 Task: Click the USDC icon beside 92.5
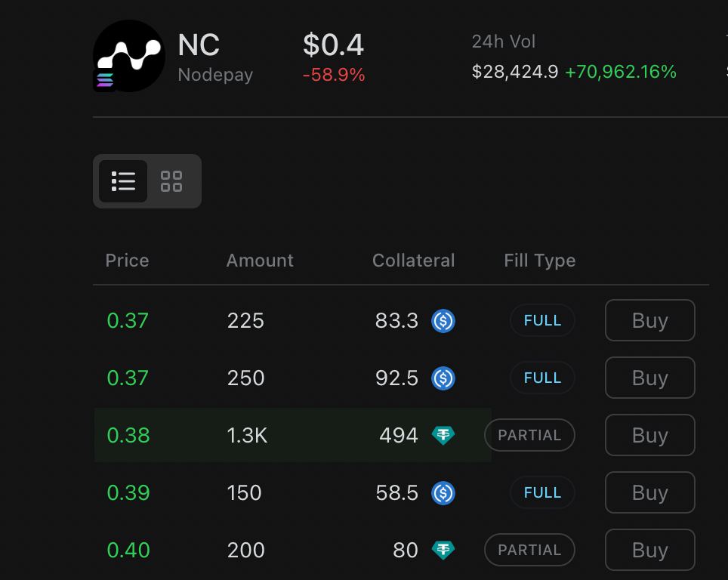point(443,378)
